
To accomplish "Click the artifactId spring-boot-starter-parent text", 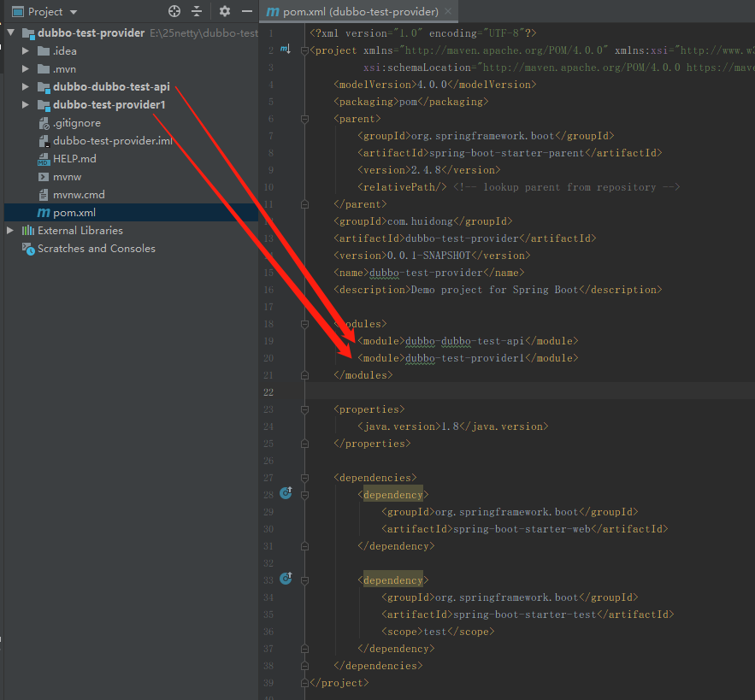I will pyautogui.click(x=506, y=153).
